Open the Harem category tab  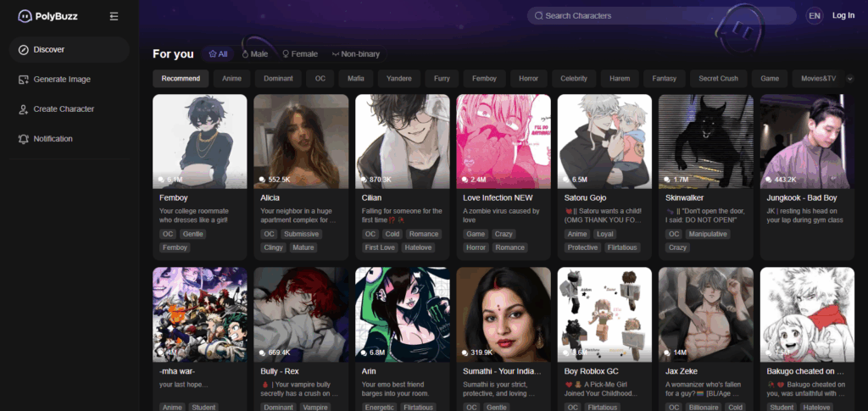coord(620,79)
